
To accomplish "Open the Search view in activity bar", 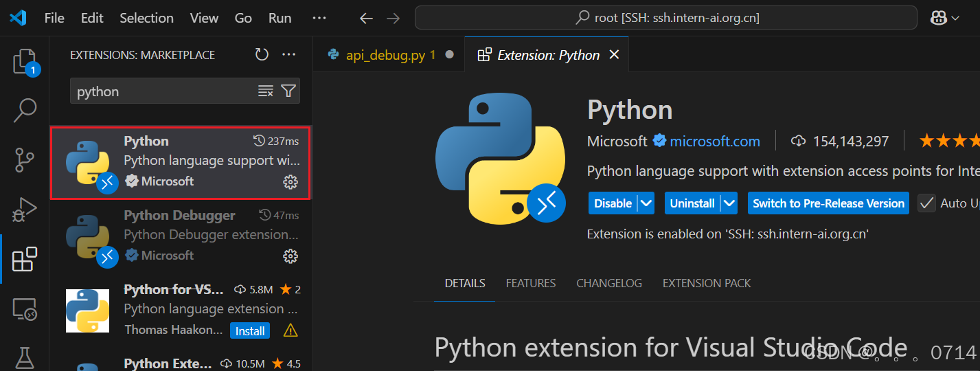I will tap(25, 110).
